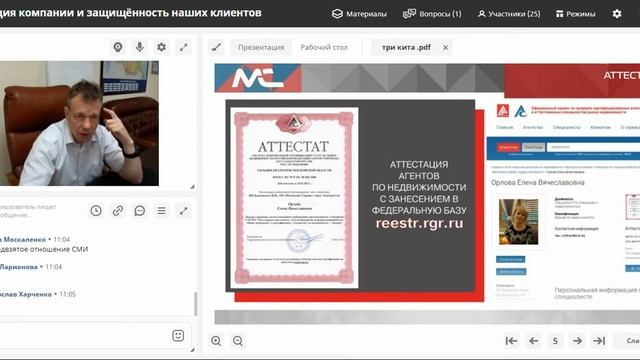Expand the chat panel

(184, 211)
